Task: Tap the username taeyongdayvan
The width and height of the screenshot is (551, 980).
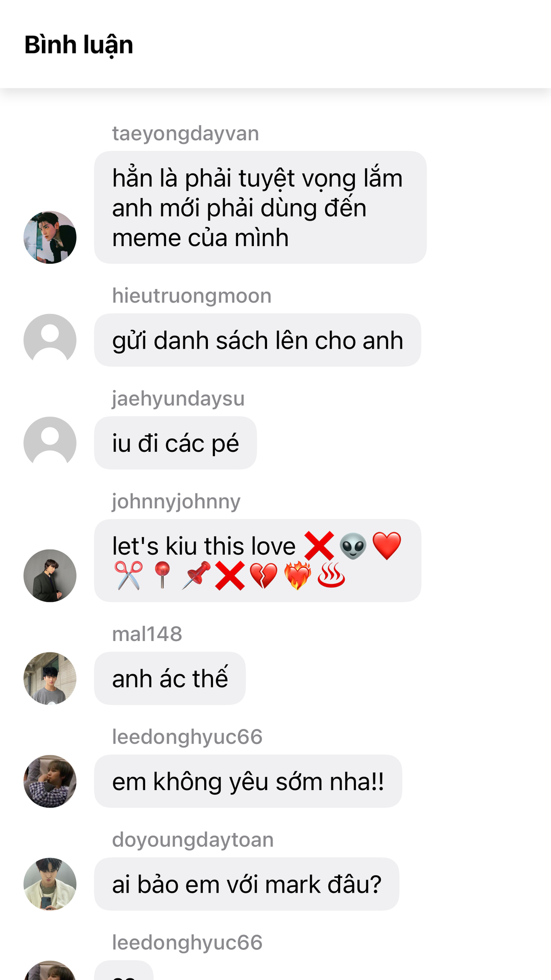Action: click(x=185, y=134)
